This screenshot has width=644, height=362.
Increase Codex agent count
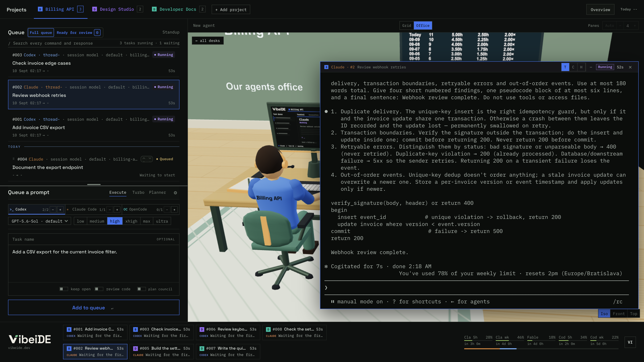[60, 210]
